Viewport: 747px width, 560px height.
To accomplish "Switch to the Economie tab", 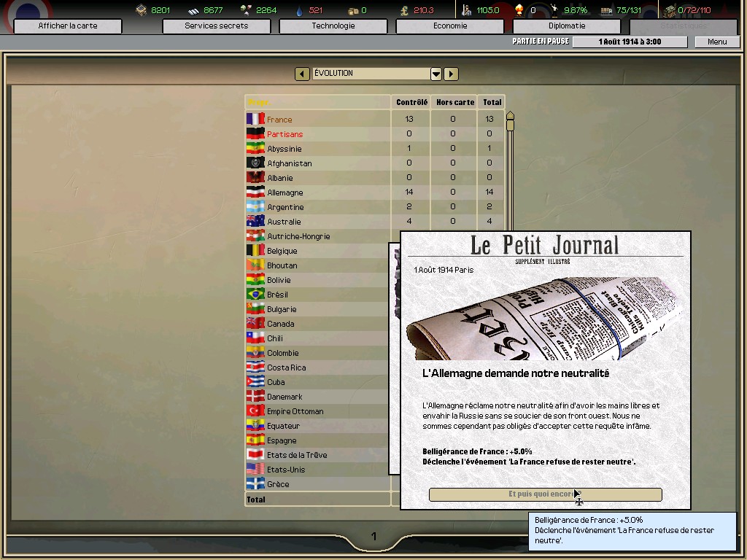I will point(450,26).
